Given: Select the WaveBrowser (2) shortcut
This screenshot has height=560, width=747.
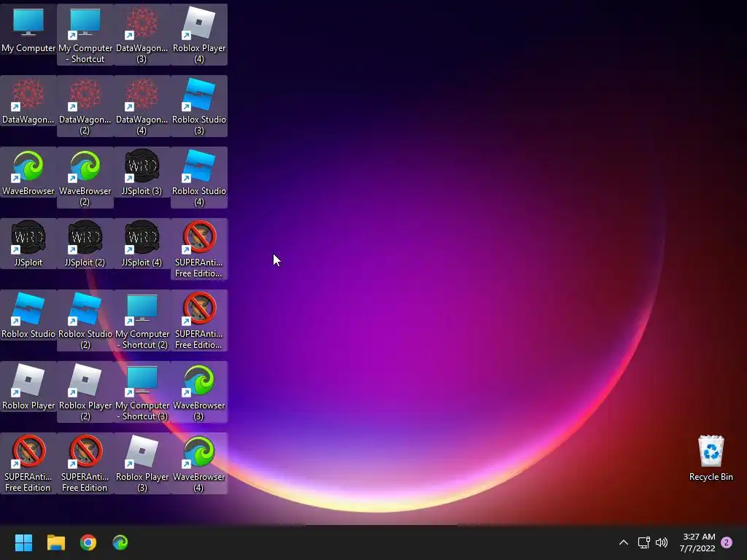Looking at the screenshot, I should click(x=85, y=177).
